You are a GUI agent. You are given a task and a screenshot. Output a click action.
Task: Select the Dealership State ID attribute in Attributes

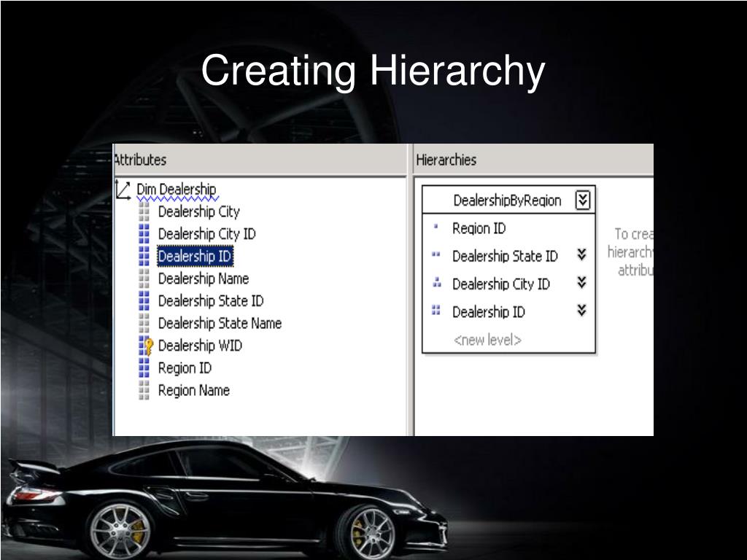[211, 301]
